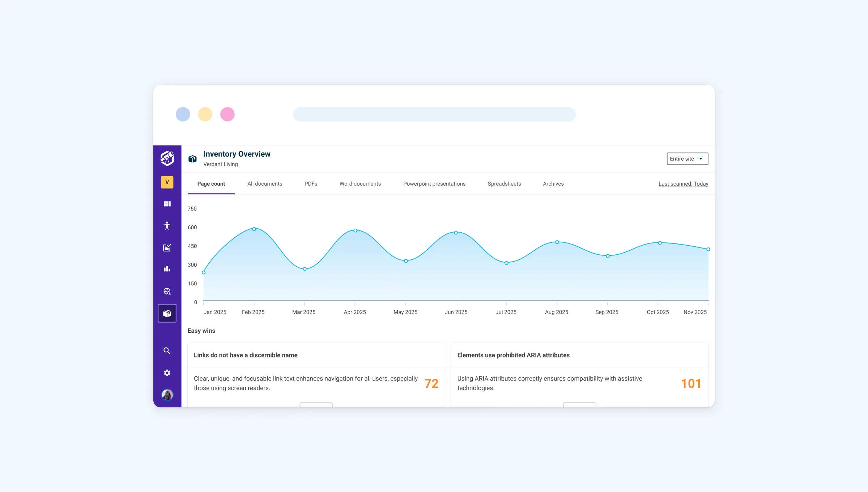This screenshot has height=492, width=868.
Task: Open the bar chart analytics icon
Action: coord(167,269)
